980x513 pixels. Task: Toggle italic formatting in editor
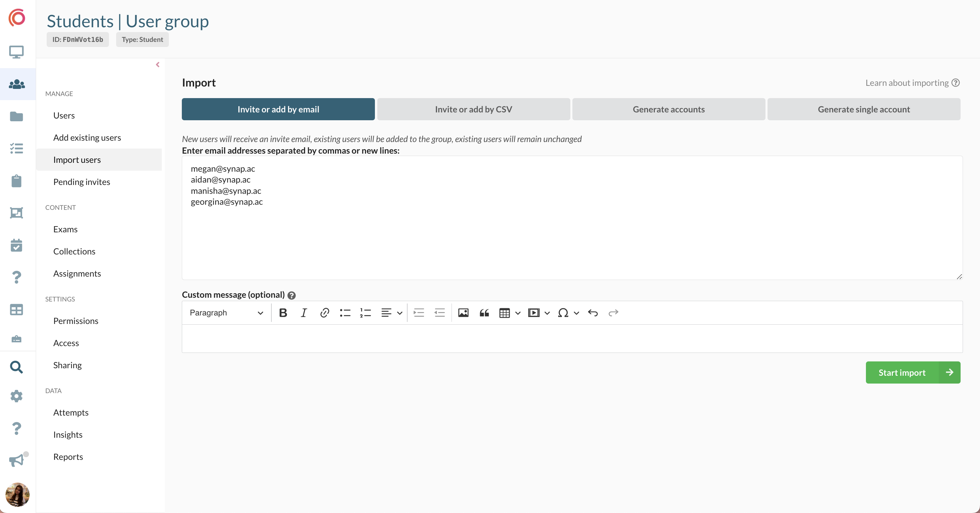pyautogui.click(x=304, y=313)
